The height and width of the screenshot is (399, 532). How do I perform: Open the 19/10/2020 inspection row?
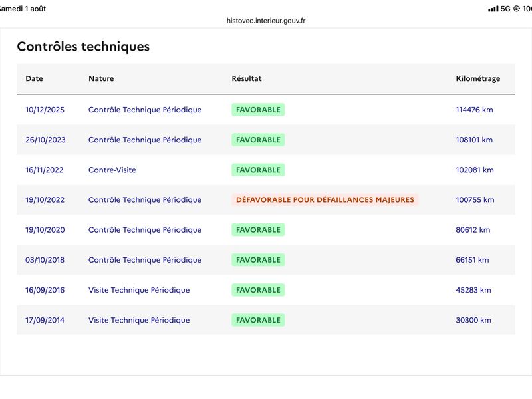click(266, 230)
